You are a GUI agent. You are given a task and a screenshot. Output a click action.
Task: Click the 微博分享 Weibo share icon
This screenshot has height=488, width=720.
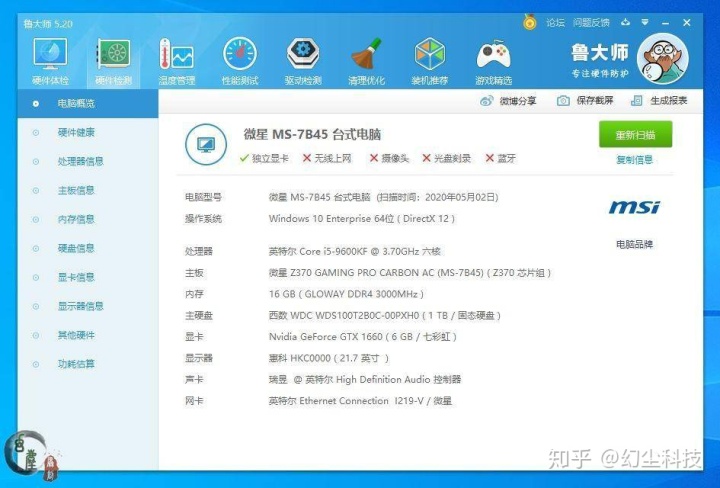(x=486, y=101)
